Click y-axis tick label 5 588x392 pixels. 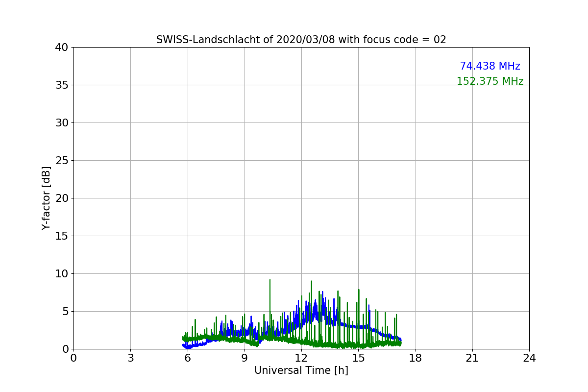[x=65, y=312]
